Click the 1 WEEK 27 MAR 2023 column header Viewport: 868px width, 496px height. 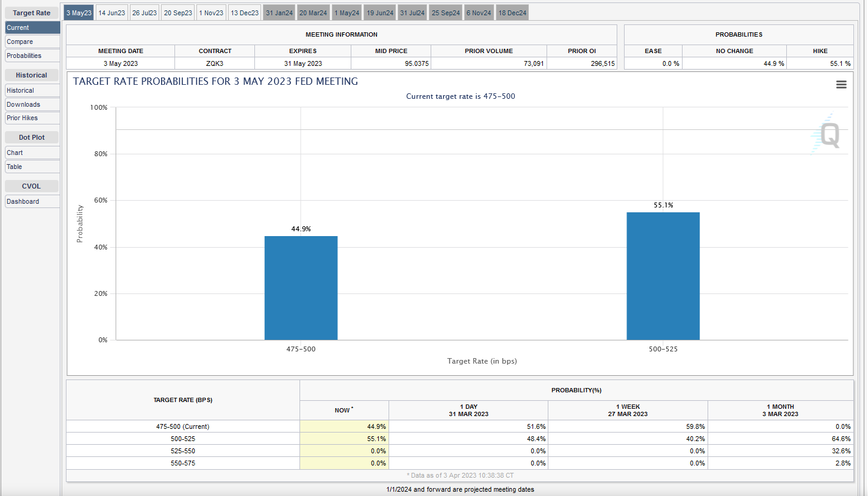click(x=628, y=410)
